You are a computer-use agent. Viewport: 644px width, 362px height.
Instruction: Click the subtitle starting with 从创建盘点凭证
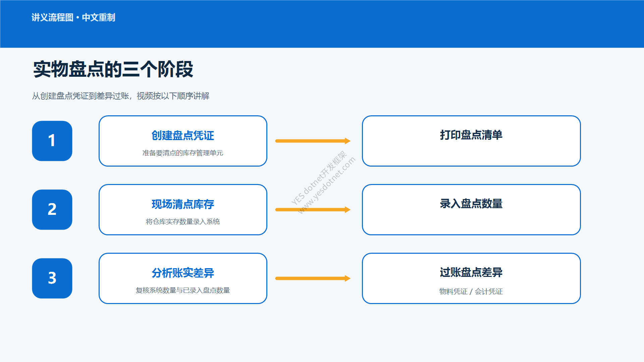pyautogui.click(x=121, y=96)
